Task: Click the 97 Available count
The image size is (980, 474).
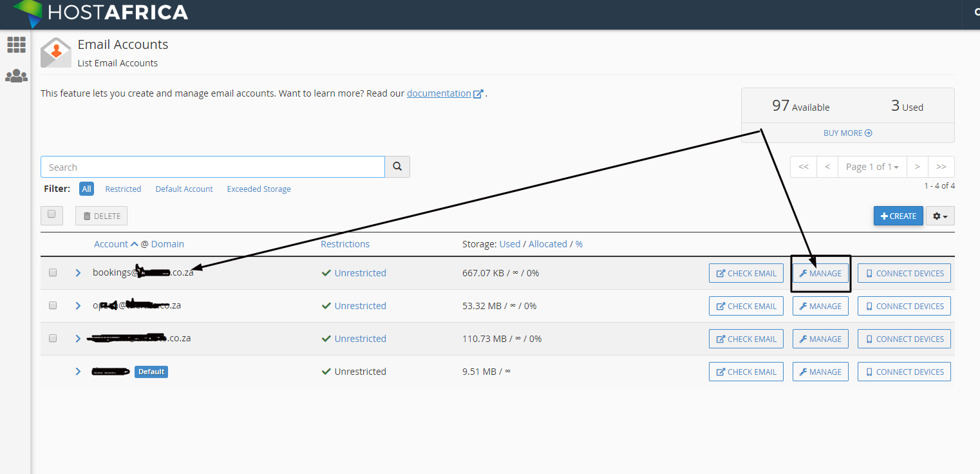Action: (x=801, y=106)
